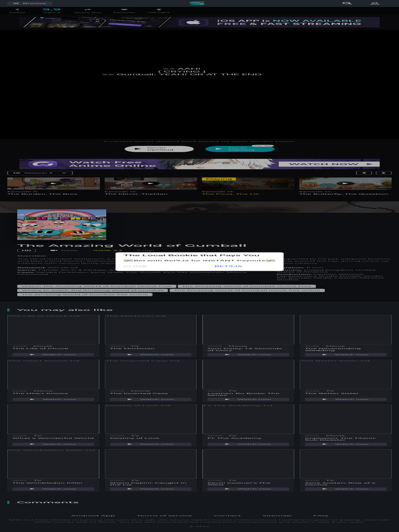
Task: Select playing Episode 13 The Pizza thumbnail
Action: tap(248, 183)
